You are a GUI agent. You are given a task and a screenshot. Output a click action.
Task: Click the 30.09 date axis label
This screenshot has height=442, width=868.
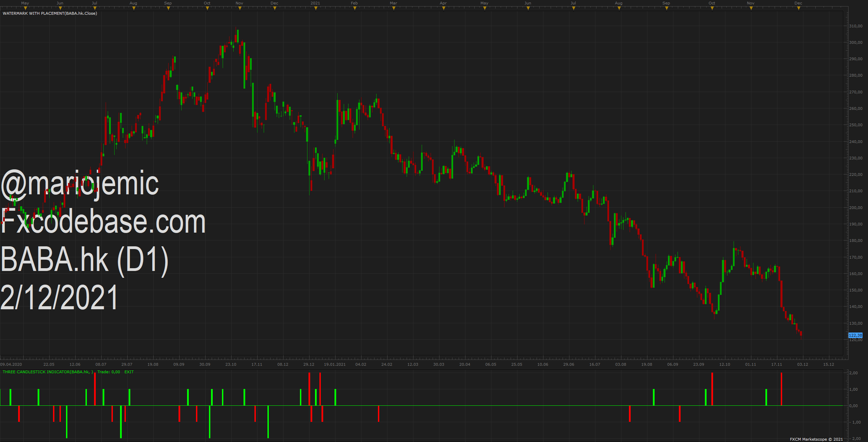(x=205, y=364)
